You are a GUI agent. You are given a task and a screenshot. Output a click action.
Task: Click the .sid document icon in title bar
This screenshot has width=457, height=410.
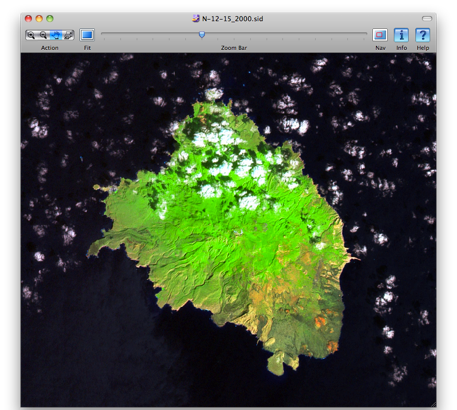pyautogui.click(x=196, y=18)
